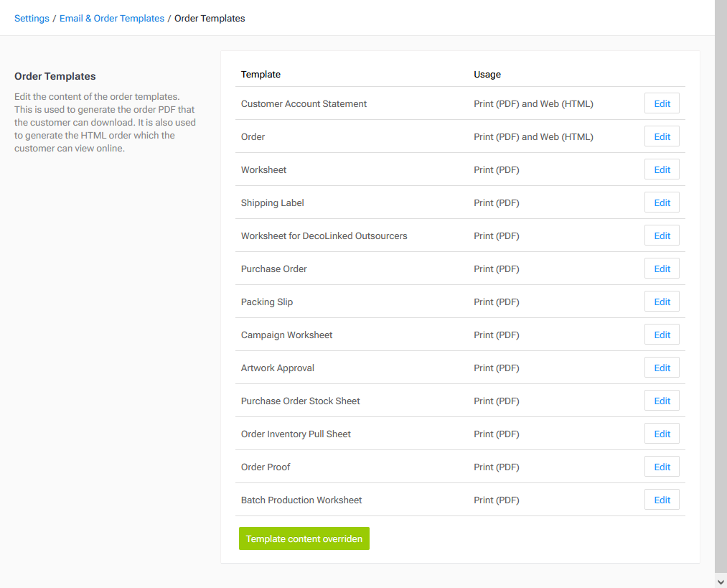Viewport: 727px width, 588px height.
Task: Edit the Worksheet for DecoLinked Outsourcers template
Action: pos(661,235)
